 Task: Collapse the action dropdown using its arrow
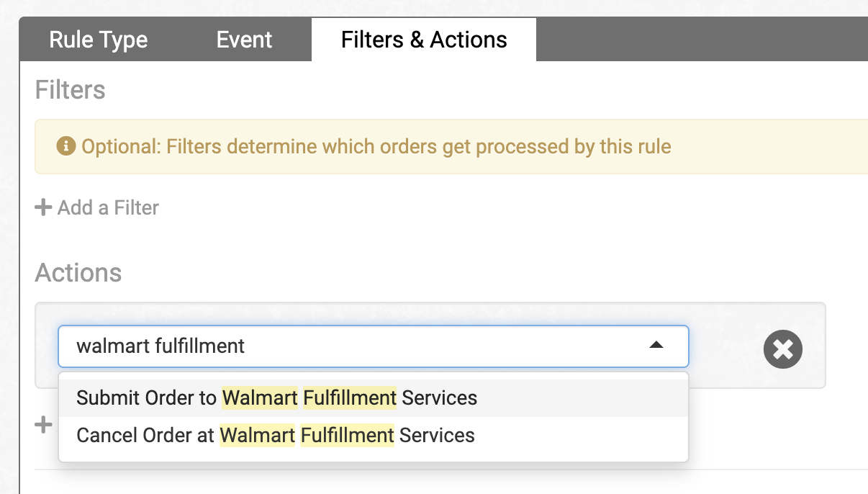(656, 346)
